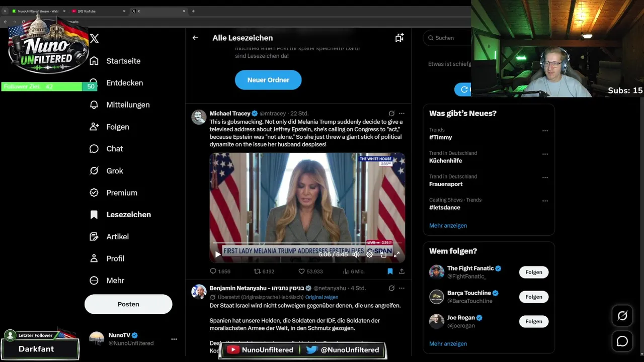Remove bookmark on Michael Tracey's post

(x=390, y=271)
